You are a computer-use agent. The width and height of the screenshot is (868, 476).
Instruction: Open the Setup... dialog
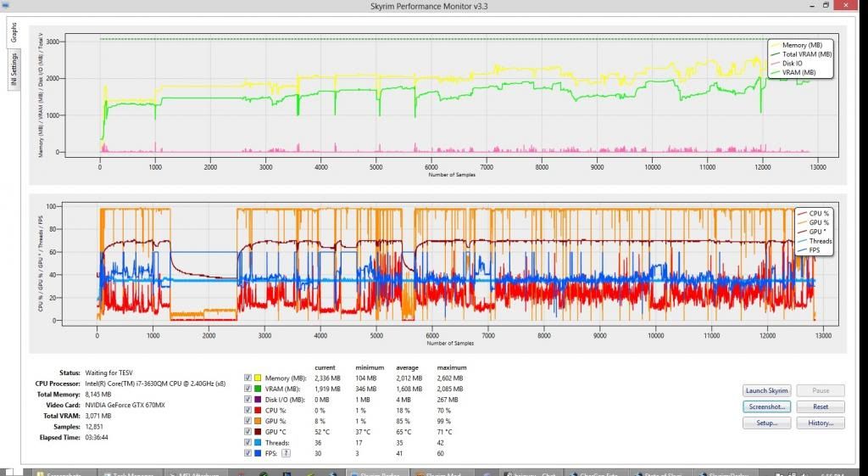(766, 423)
